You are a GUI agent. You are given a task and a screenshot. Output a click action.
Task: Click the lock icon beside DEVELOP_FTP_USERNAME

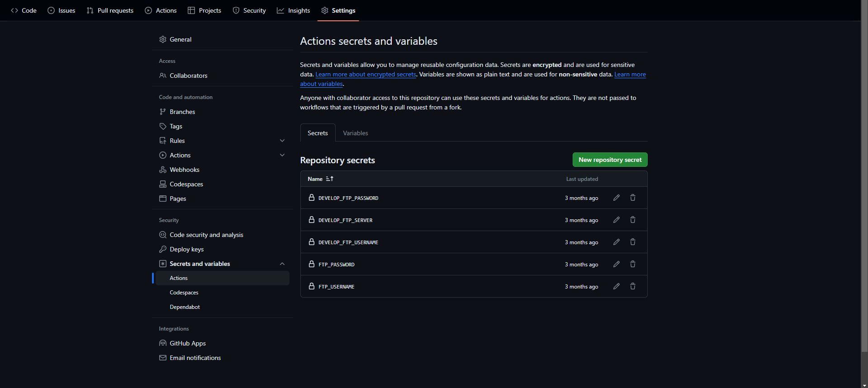311,242
